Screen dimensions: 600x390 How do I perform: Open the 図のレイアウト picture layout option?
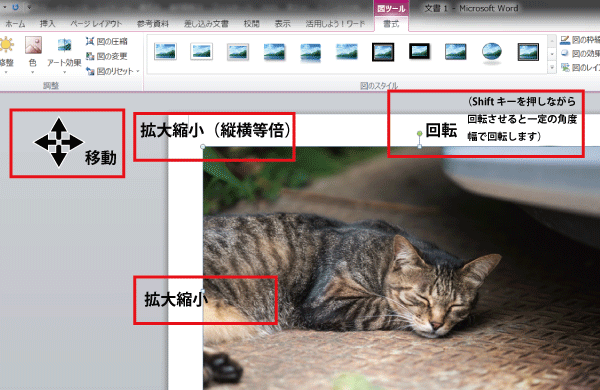point(580,68)
